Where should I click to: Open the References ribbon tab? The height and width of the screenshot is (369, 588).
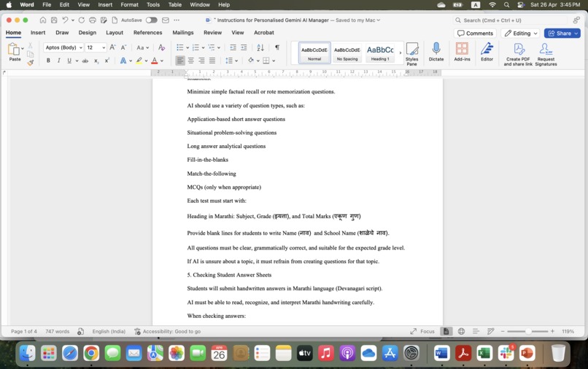(148, 33)
